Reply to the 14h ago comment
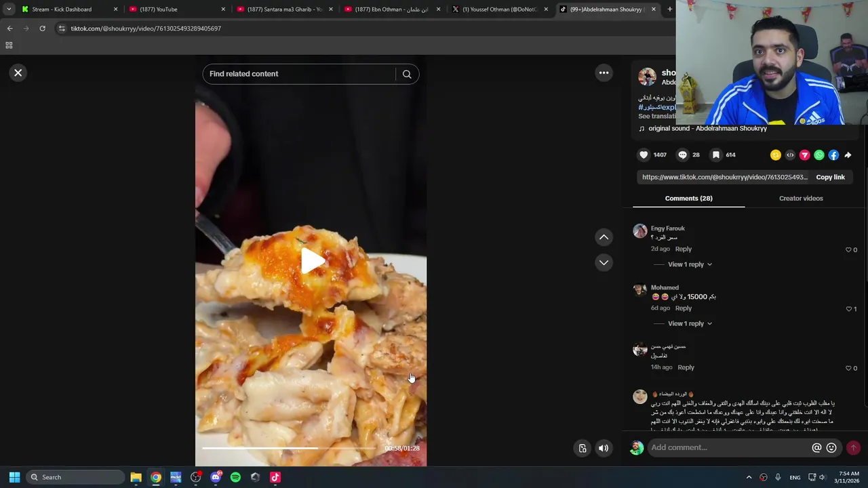868x488 pixels. (686, 367)
